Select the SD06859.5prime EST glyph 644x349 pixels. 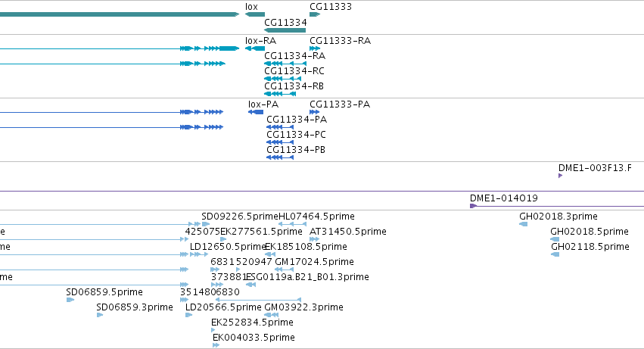pos(70,300)
